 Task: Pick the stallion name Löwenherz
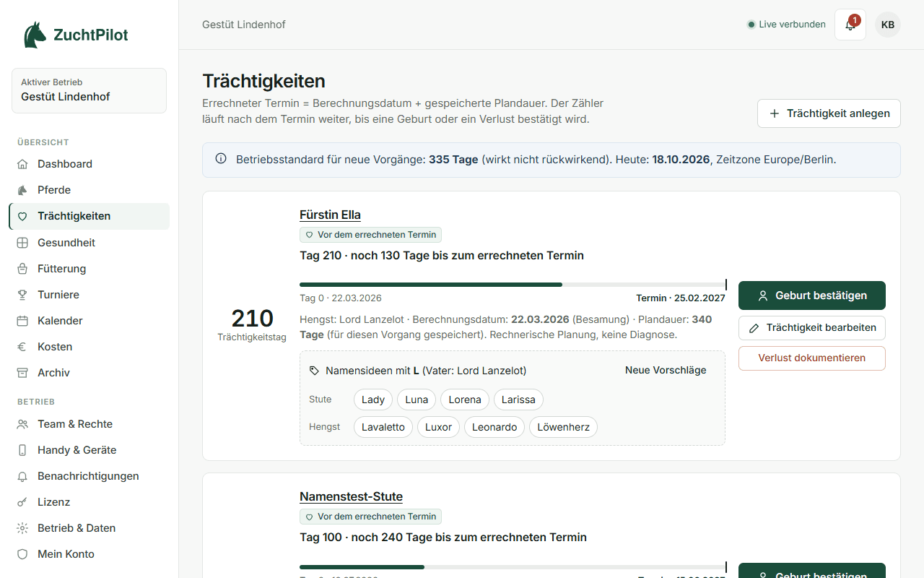[x=563, y=427]
